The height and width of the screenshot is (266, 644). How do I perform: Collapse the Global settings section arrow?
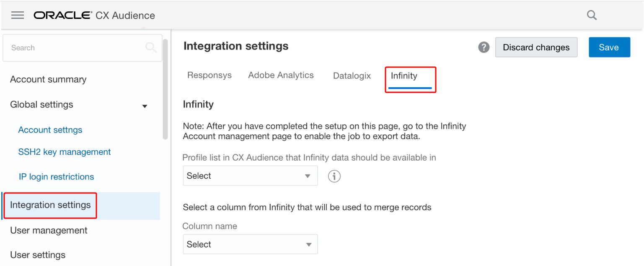(x=145, y=106)
